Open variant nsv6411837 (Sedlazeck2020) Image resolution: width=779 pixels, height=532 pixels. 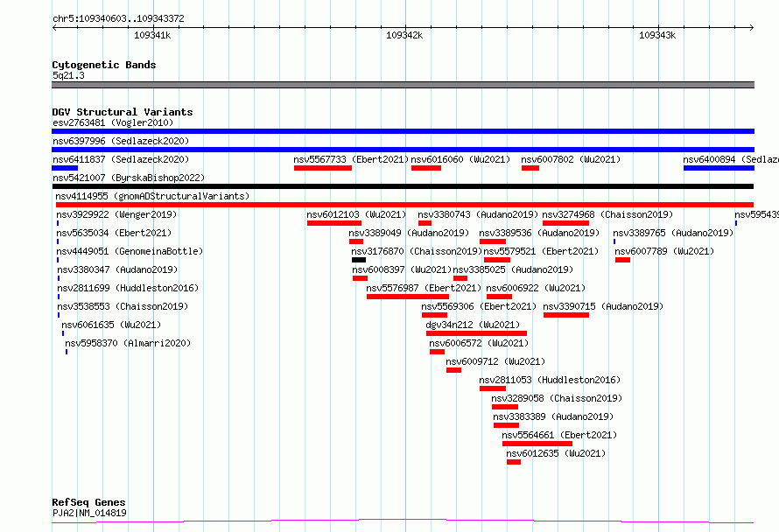click(x=121, y=159)
